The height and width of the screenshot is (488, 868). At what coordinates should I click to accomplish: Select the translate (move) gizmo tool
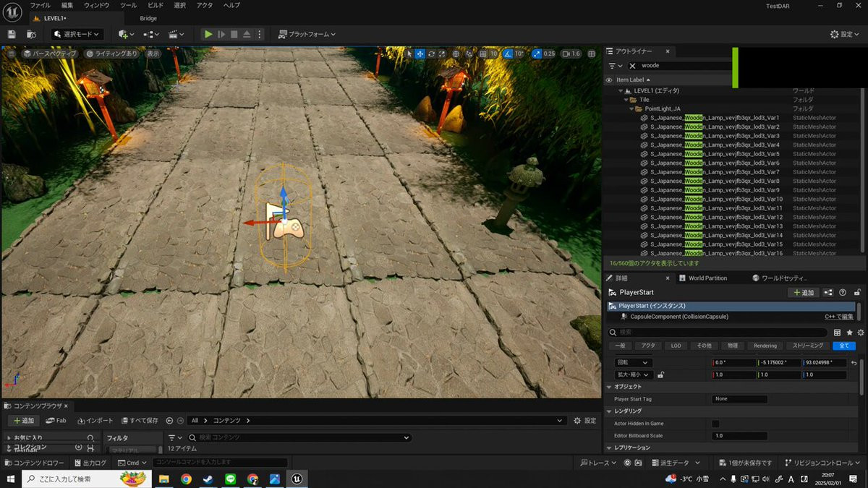point(420,53)
